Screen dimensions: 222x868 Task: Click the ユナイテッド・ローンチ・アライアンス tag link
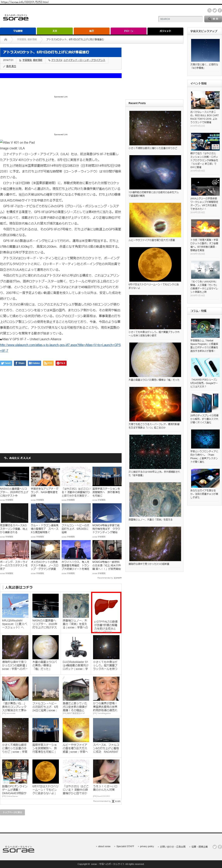click(84, 60)
